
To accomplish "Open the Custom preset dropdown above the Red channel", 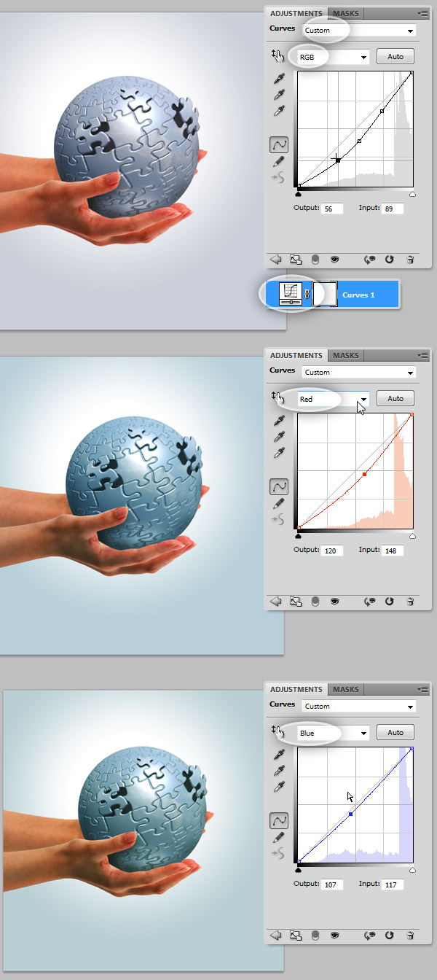I will coord(357,372).
